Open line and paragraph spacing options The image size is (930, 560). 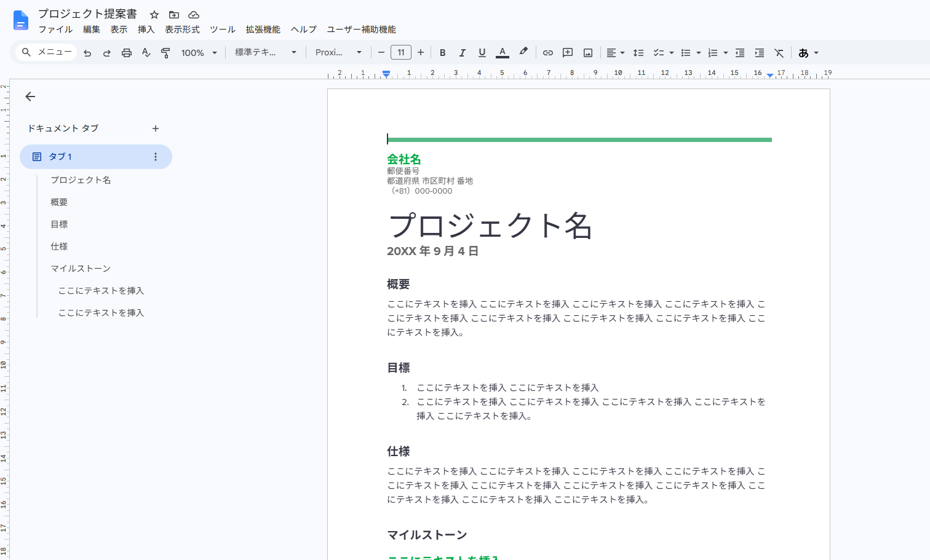point(638,53)
